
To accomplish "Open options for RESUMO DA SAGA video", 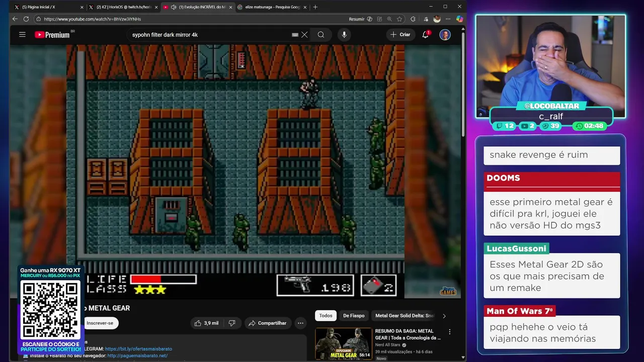I will (x=450, y=332).
